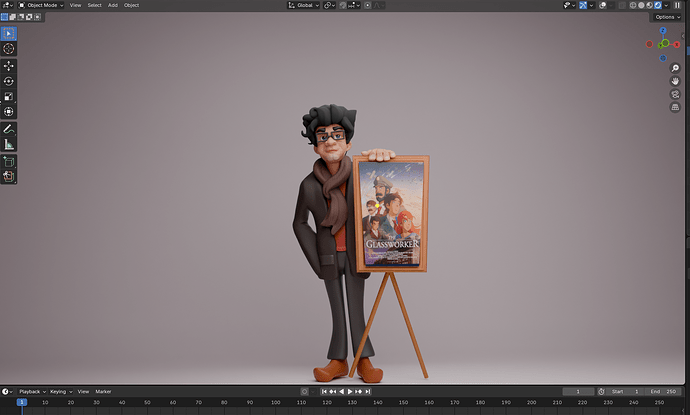690x415 pixels.
Task: Select the Measure tool
Action: click(x=8, y=144)
